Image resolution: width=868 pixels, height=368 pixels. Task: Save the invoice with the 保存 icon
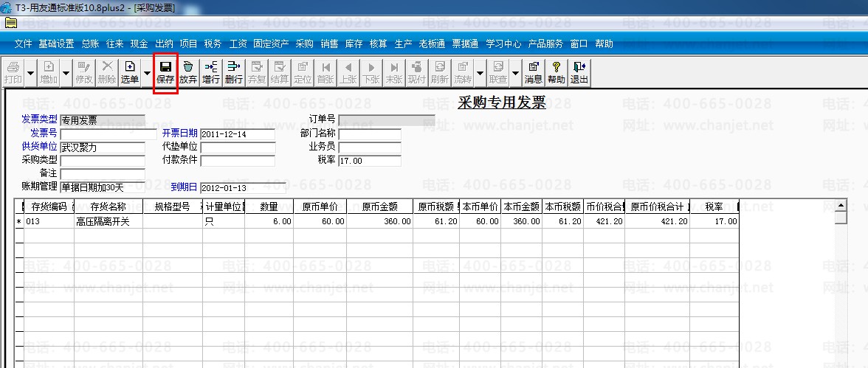[x=165, y=72]
